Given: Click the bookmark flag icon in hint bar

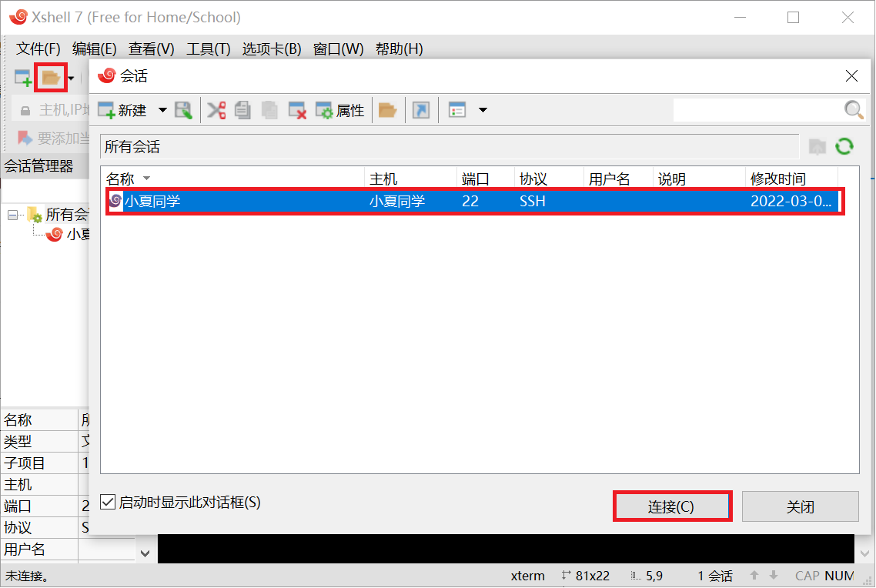Looking at the screenshot, I should point(25,137).
